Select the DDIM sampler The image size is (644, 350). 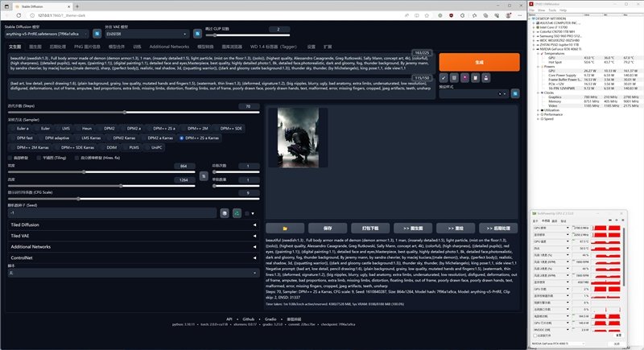tap(109, 147)
